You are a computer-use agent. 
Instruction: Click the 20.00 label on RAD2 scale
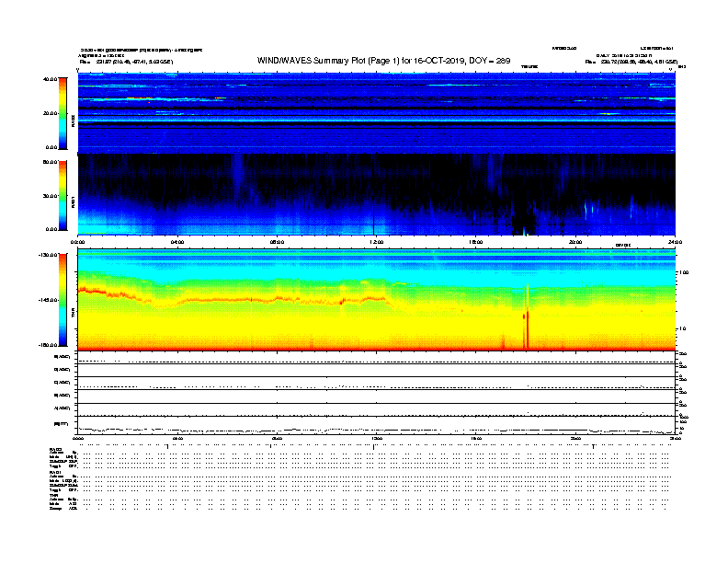[51, 113]
